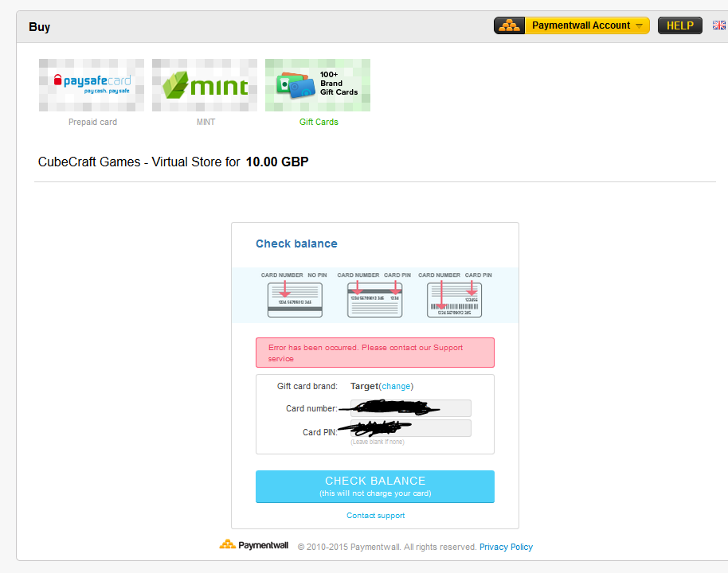This screenshot has width=728, height=573.
Task: Click the middle card number and PIN diagram
Action: click(x=374, y=300)
